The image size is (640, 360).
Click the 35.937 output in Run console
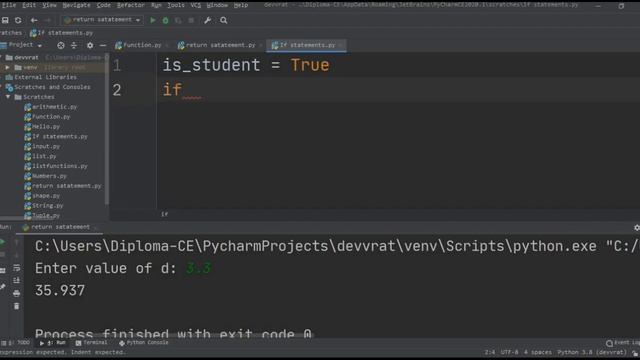click(60, 291)
